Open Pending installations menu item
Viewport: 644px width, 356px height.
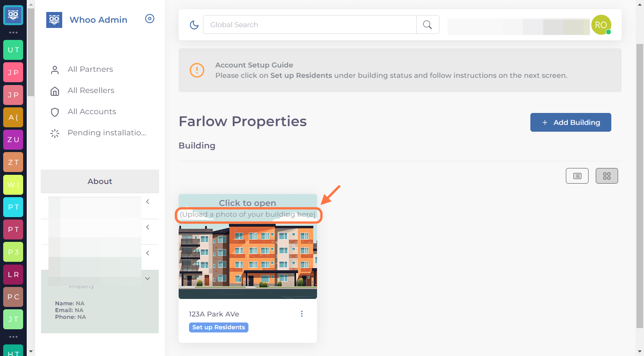click(x=98, y=133)
